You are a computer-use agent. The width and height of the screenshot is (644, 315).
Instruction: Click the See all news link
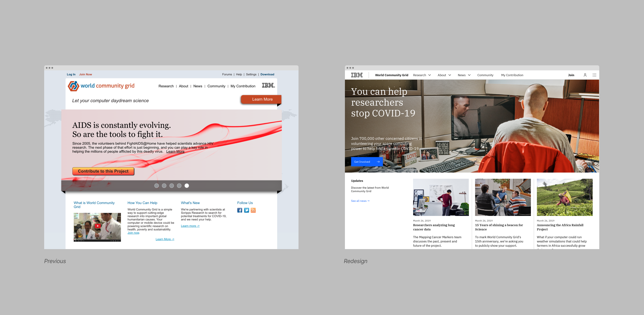click(x=360, y=201)
